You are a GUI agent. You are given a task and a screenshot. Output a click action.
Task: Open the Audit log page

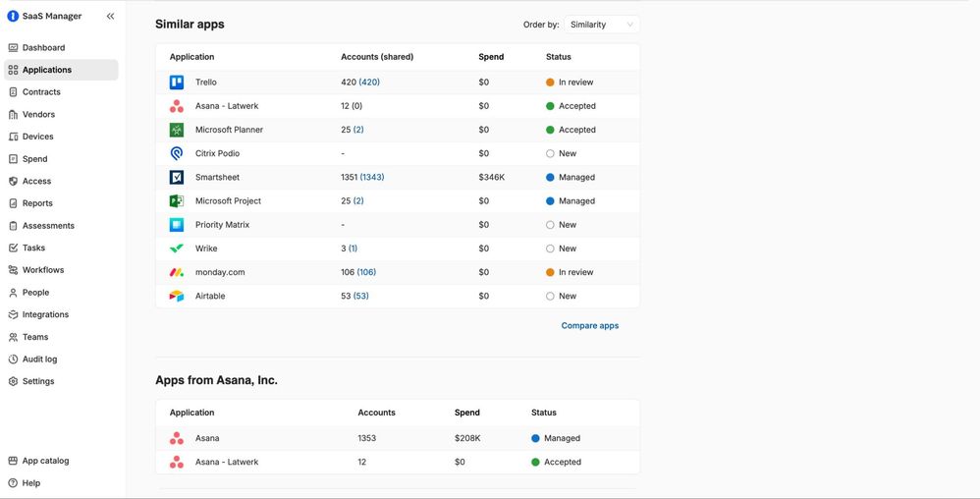coord(39,360)
